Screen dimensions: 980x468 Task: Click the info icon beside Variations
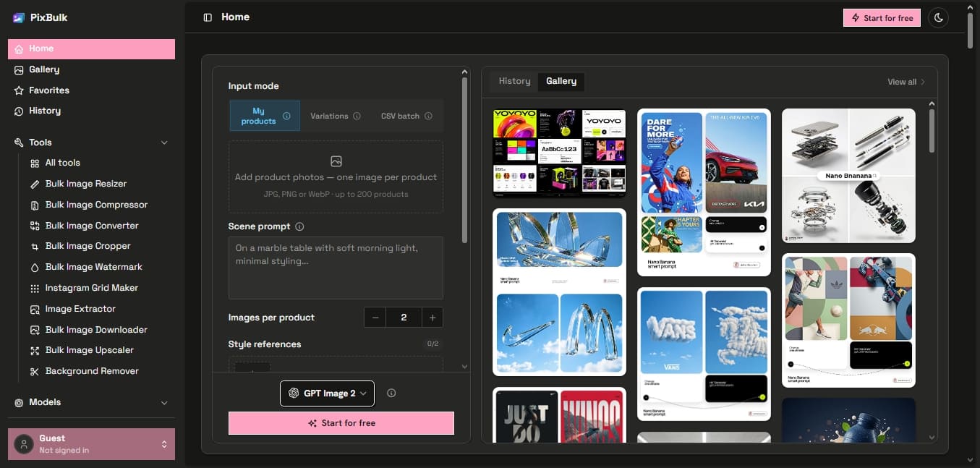357,116
